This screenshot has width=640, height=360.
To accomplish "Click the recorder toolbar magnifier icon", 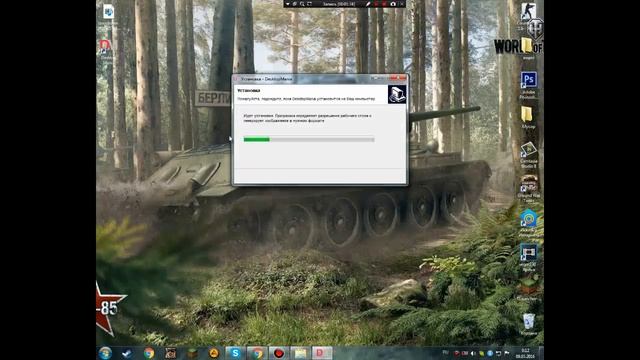I will pos(302,4).
